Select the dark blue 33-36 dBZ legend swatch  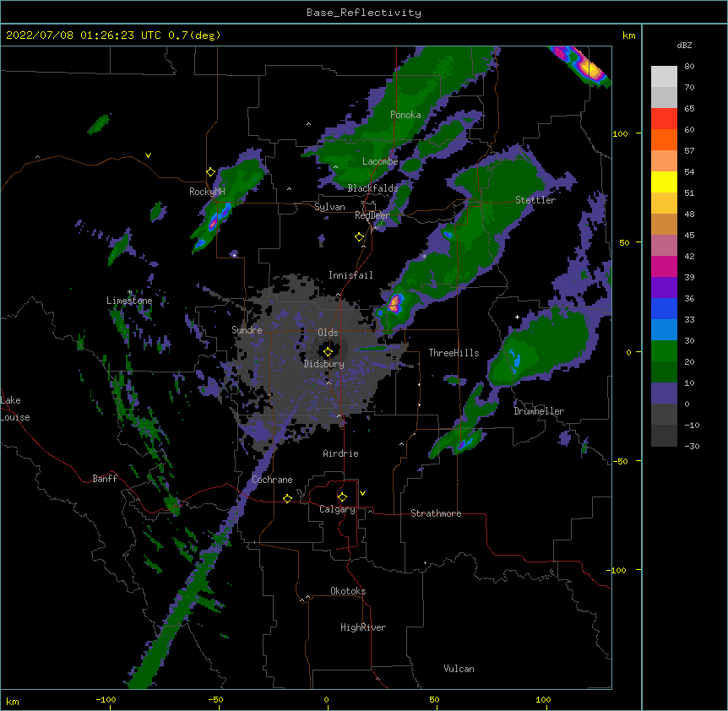[664, 308]
